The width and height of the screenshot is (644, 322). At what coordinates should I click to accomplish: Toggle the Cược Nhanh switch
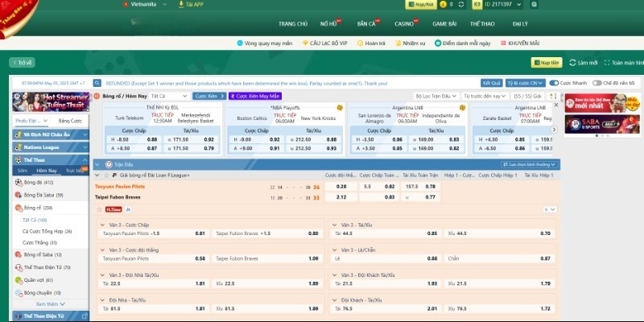(554, 83)
